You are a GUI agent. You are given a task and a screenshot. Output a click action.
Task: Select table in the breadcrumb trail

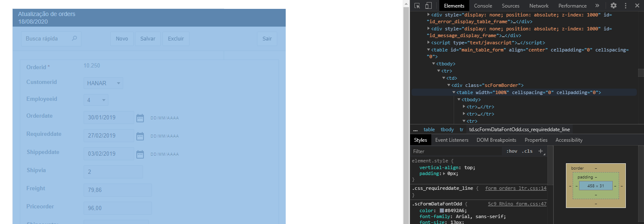pyautogui.click(x=429, y=130)
